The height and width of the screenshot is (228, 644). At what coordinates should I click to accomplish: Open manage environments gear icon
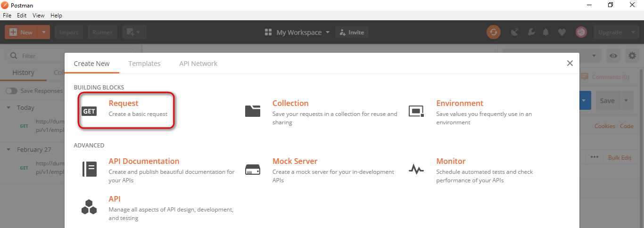click(632, 56)
